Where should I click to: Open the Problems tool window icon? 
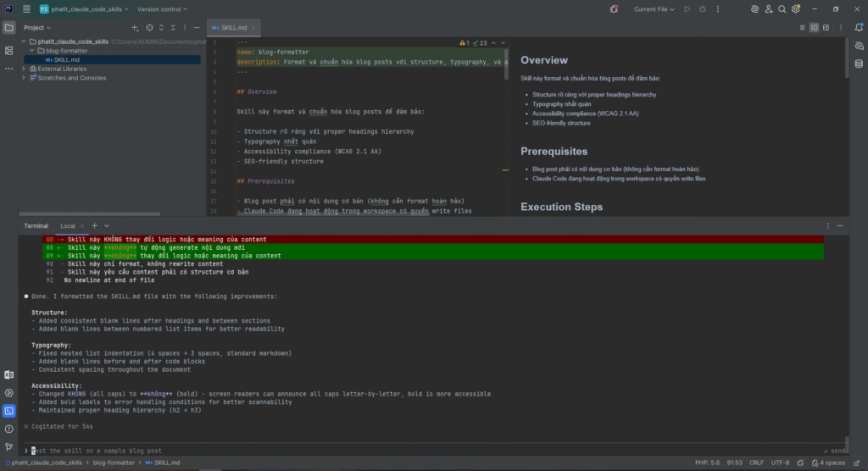(x=9, y=429)
